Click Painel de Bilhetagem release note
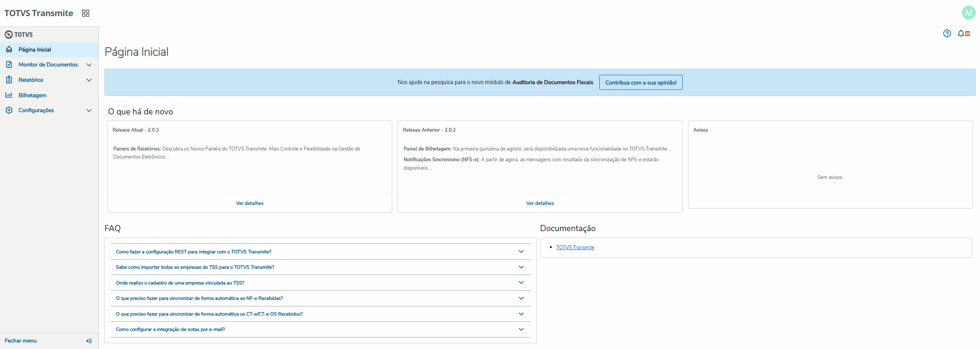 pos(537,149)
